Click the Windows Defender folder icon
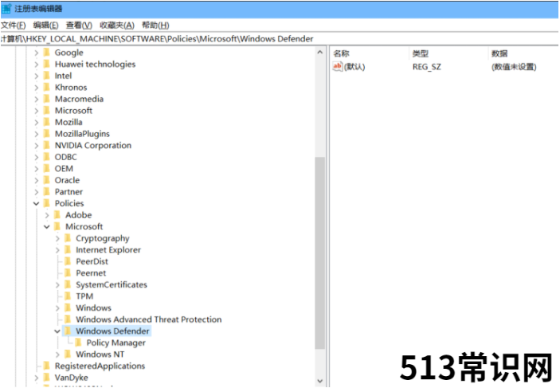560x392 pixels. 68,331
